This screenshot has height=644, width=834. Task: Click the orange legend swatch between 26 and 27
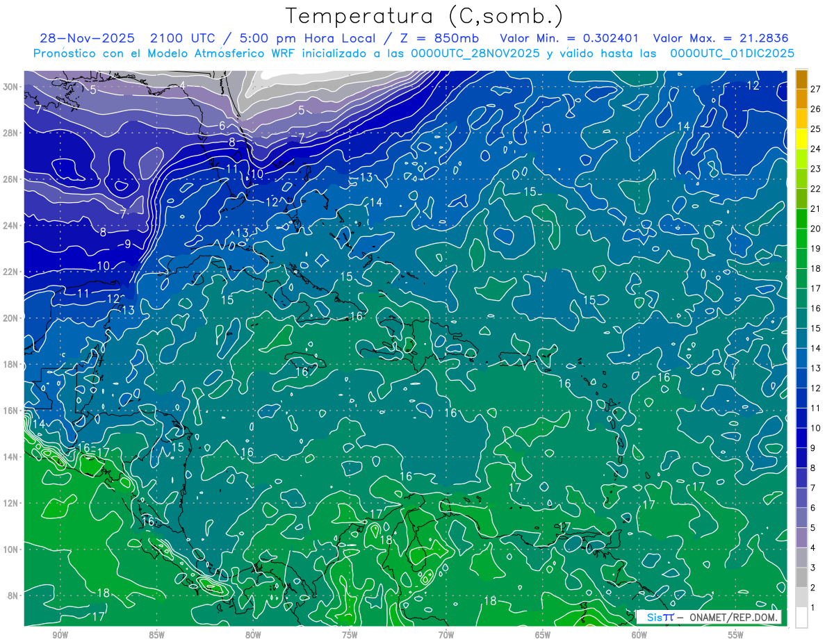click(801, 99)
